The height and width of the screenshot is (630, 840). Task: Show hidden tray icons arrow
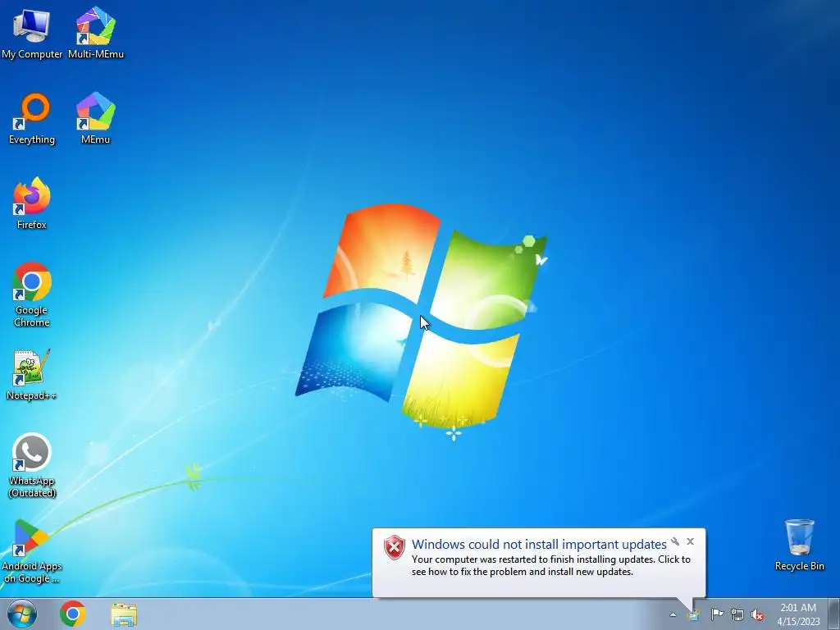coord(673,614)
